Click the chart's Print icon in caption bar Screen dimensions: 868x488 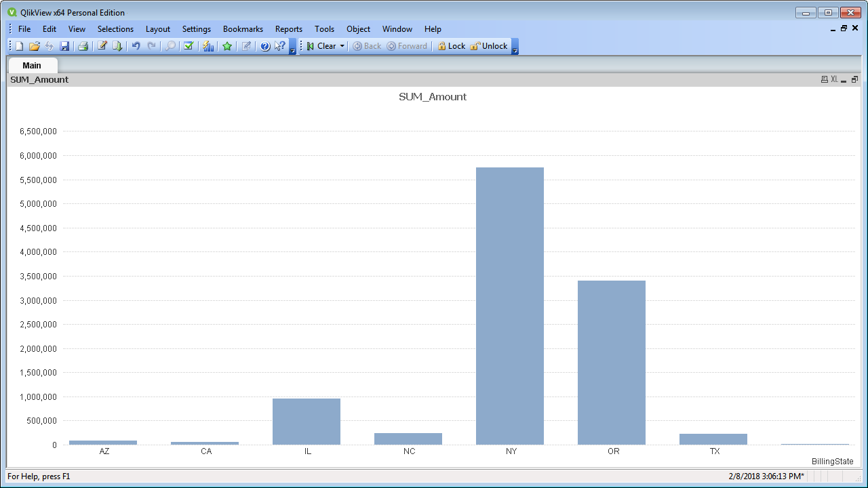coord(824,79)
